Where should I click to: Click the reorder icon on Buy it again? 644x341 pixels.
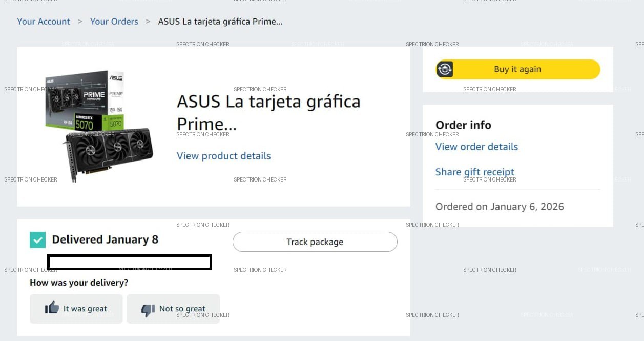coord(445,69)
